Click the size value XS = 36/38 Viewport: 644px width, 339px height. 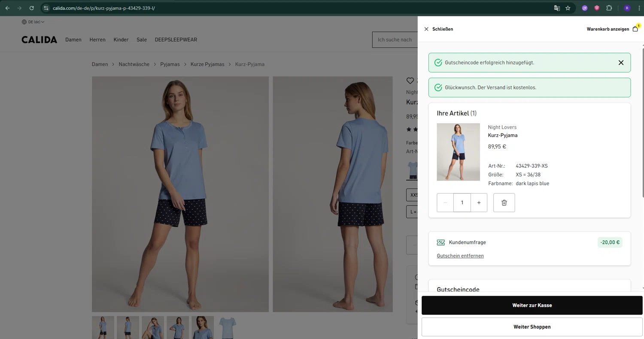(528, 175)
